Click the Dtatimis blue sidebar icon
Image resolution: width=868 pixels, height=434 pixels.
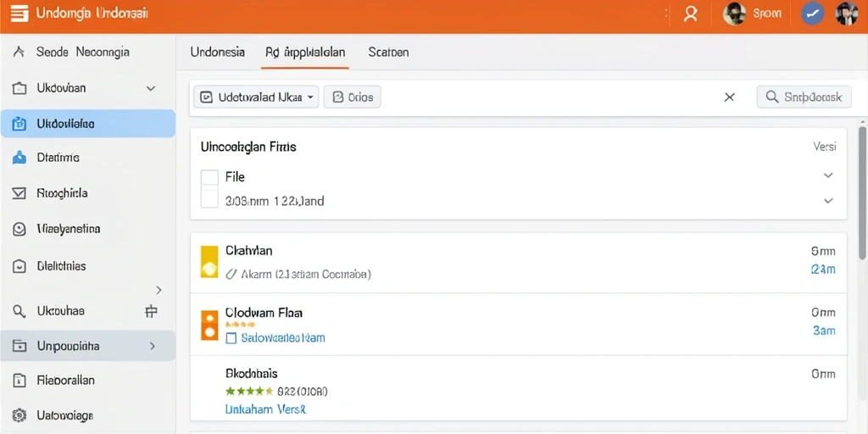(19, 158)
